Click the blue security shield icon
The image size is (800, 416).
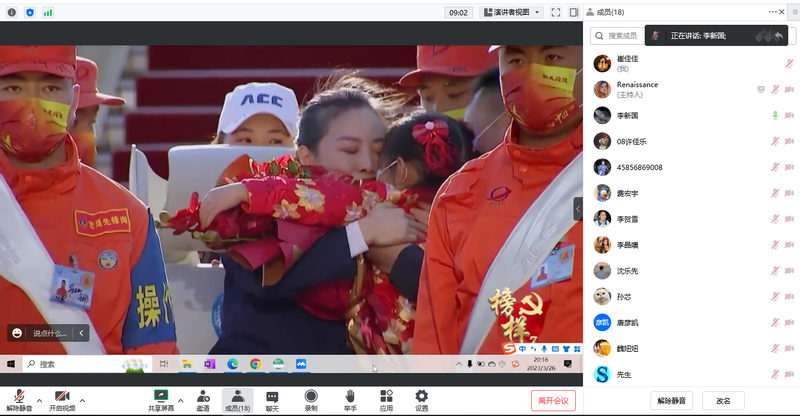click(x=29, y=12)
